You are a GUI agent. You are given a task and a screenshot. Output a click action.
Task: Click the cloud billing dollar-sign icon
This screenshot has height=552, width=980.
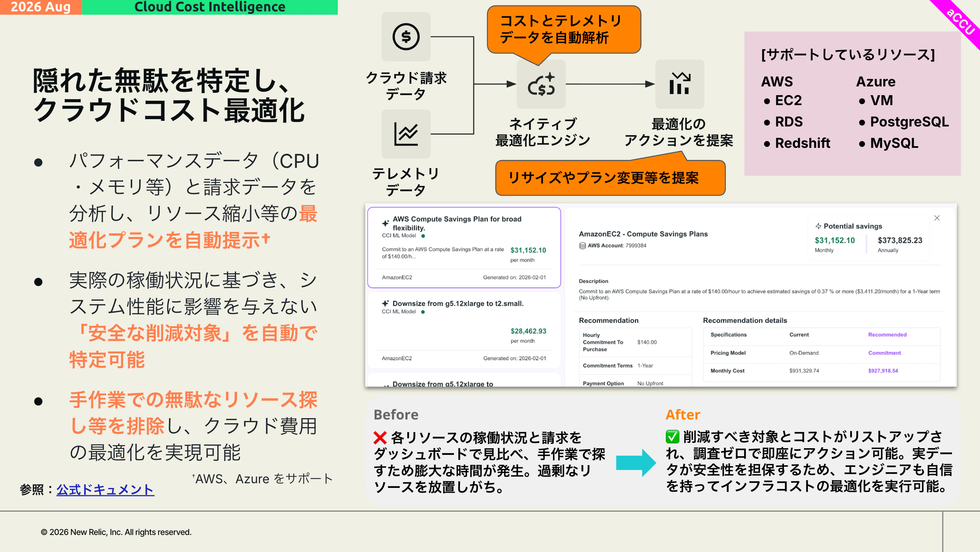406,37
